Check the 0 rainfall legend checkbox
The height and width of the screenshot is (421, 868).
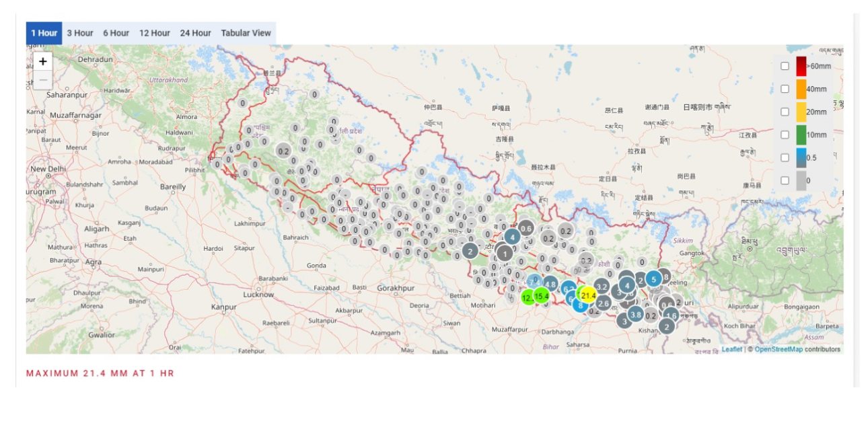(785, 180)
